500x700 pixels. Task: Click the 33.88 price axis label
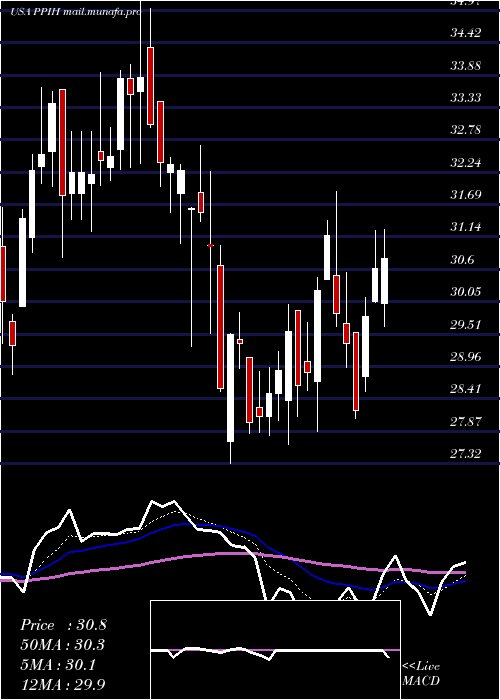click(466, 65)
